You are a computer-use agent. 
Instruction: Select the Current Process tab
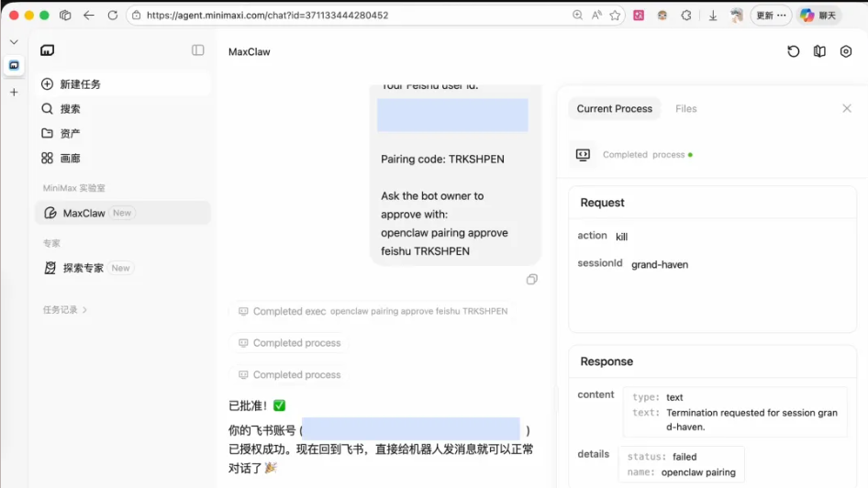(614, 108)
